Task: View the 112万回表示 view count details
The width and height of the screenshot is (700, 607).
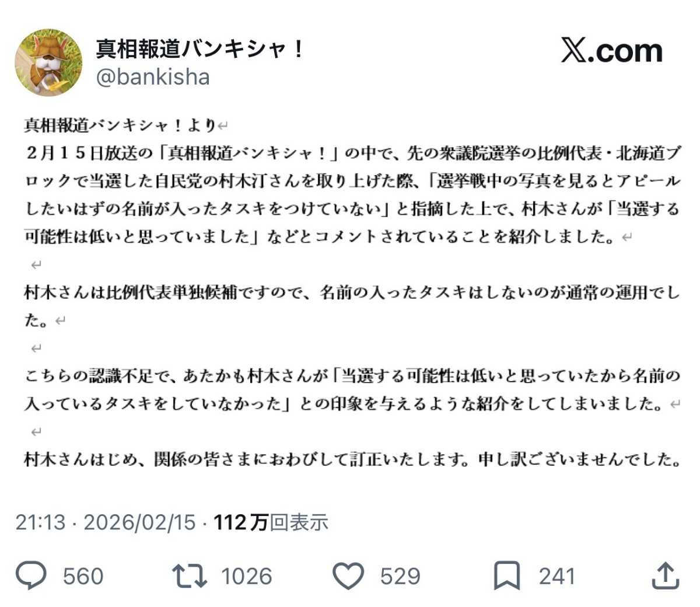Action: pyautogui.click(x=271, y=522)
